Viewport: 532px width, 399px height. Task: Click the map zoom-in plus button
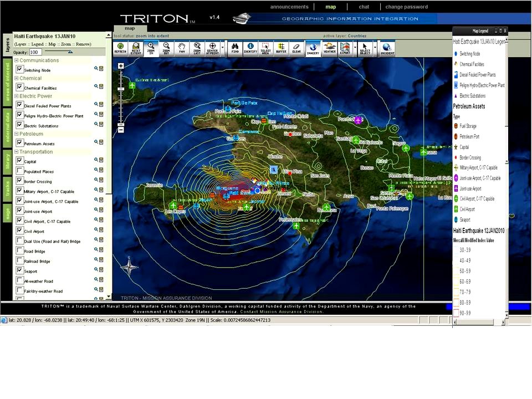tap(121, 66)
